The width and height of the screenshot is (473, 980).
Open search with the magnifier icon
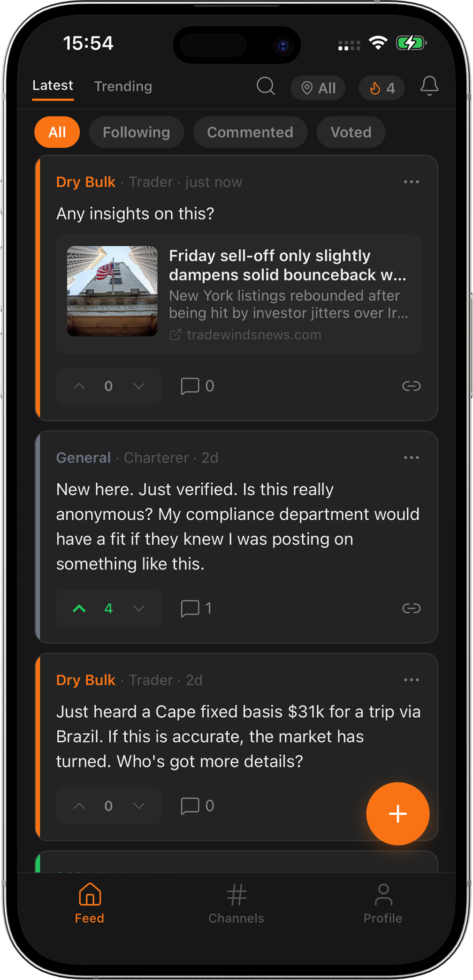pos(266,86)
